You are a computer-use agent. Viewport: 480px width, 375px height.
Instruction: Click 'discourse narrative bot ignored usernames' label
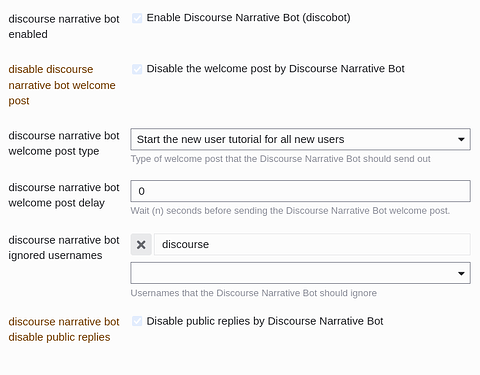tap(64, 248)
